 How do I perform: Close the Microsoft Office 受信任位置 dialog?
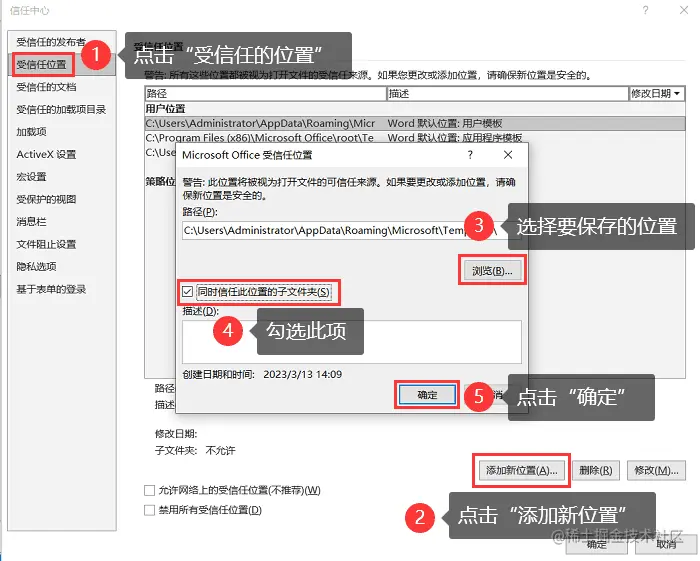(x=508, y=155)
